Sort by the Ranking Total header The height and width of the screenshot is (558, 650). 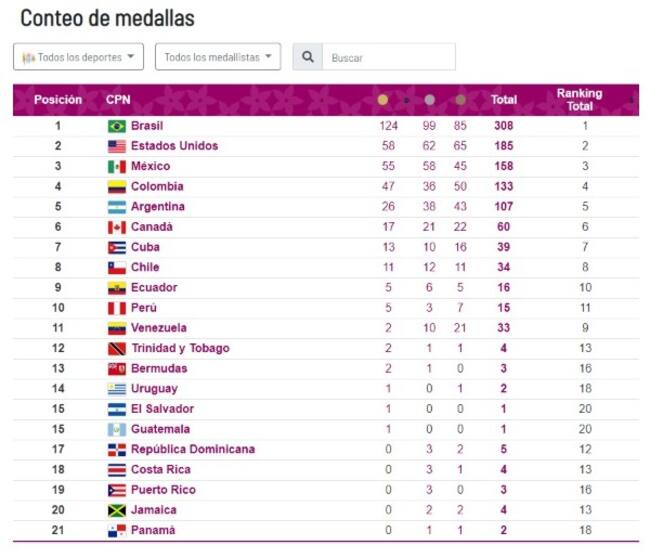point(580,100)
